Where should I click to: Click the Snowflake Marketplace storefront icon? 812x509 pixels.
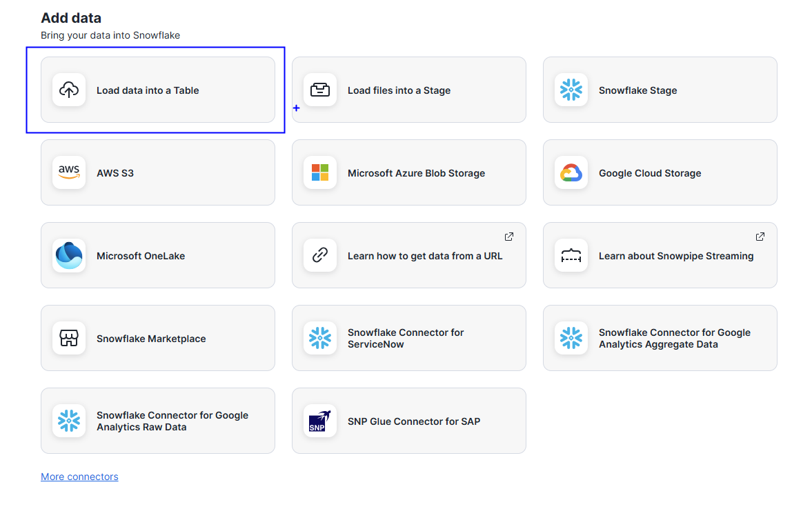[69, 338]
